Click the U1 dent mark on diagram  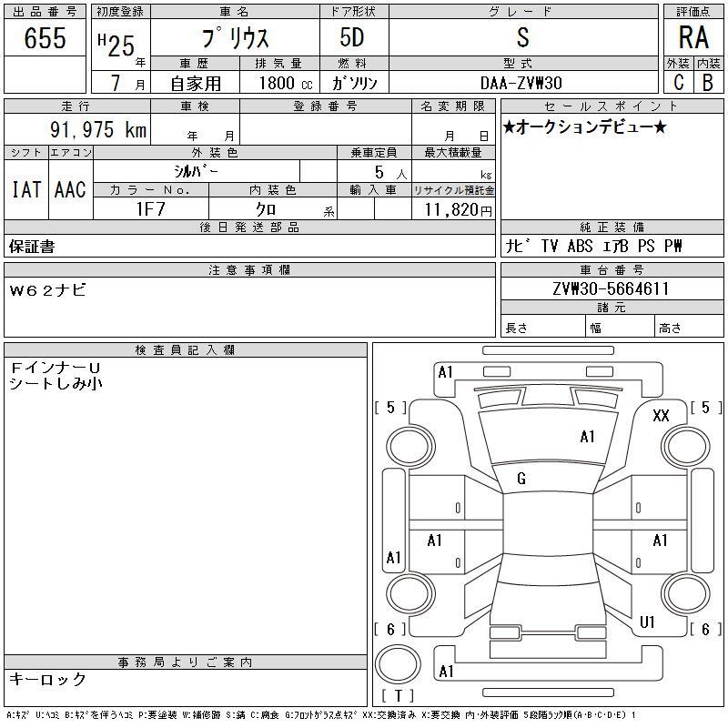click(647, 622)
